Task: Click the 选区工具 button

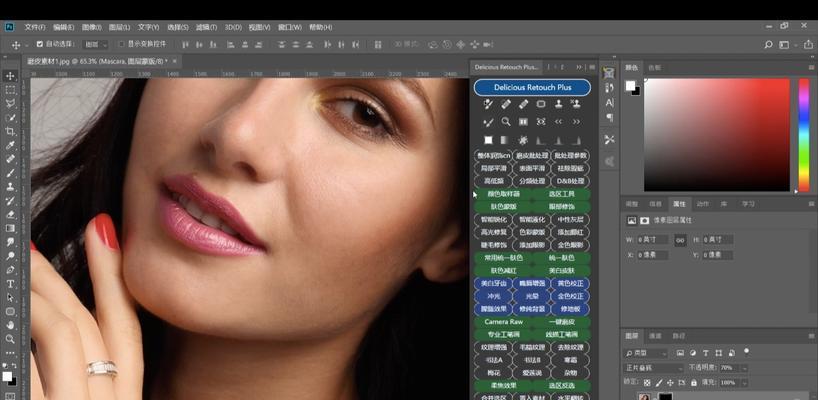Action: click(x=561, y=194)
